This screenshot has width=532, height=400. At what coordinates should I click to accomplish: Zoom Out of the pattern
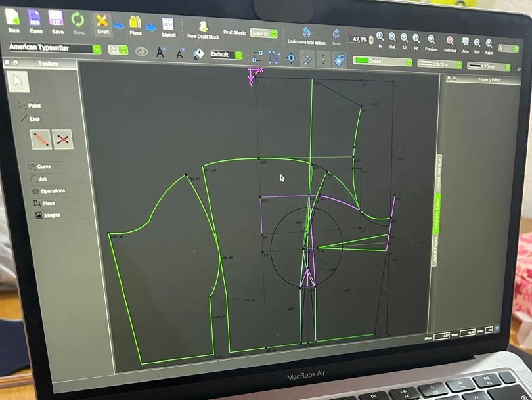click(392, 41)
